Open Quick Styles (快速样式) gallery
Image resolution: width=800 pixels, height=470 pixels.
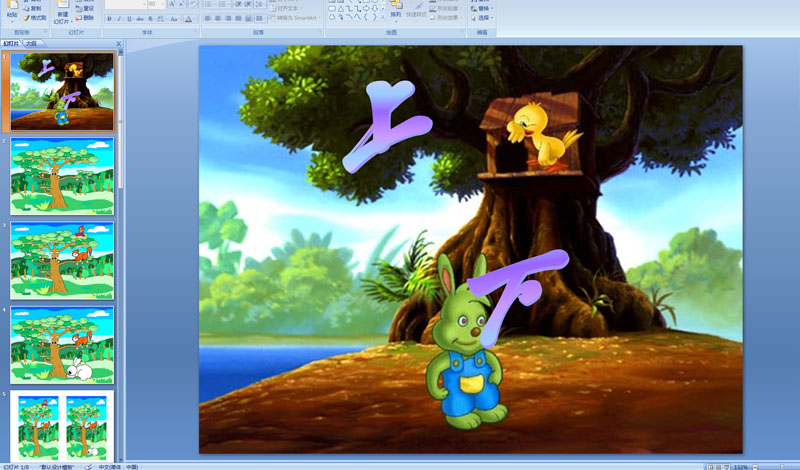[416, 10]
